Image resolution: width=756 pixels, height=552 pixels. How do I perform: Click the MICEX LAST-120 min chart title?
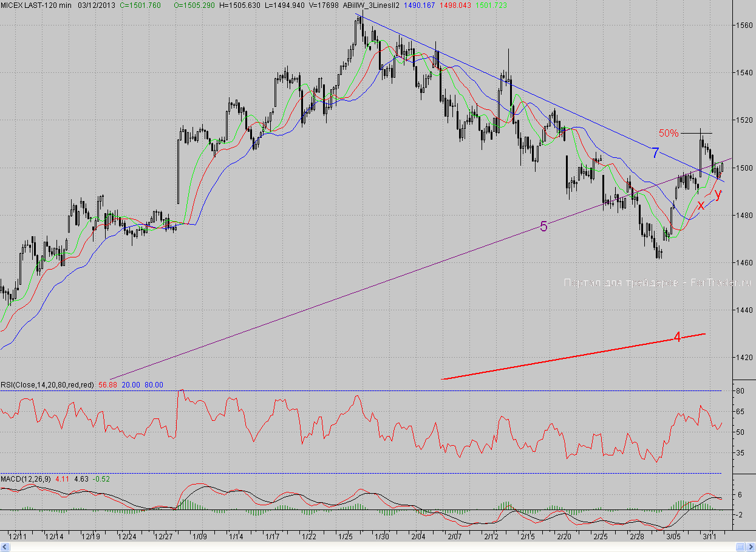click(36, 5)
